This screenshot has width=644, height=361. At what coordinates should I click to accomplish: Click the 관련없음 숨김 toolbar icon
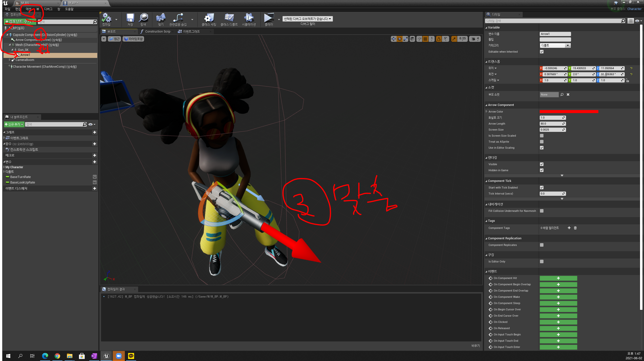click(x=178, y=19)
